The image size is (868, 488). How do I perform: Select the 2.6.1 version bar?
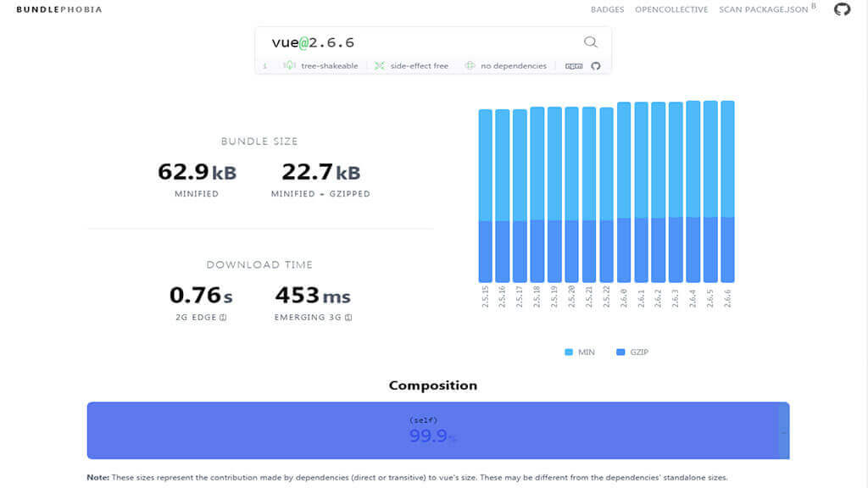(641, 192)
